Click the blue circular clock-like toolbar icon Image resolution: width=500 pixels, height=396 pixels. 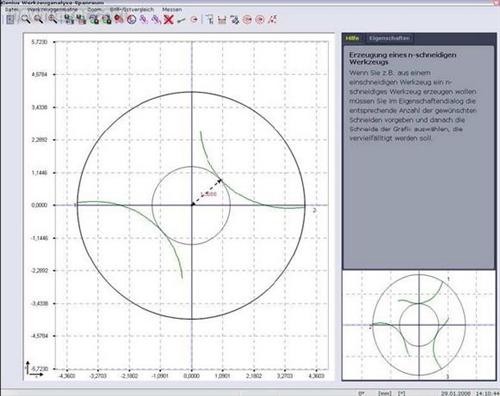click(132, 19)
